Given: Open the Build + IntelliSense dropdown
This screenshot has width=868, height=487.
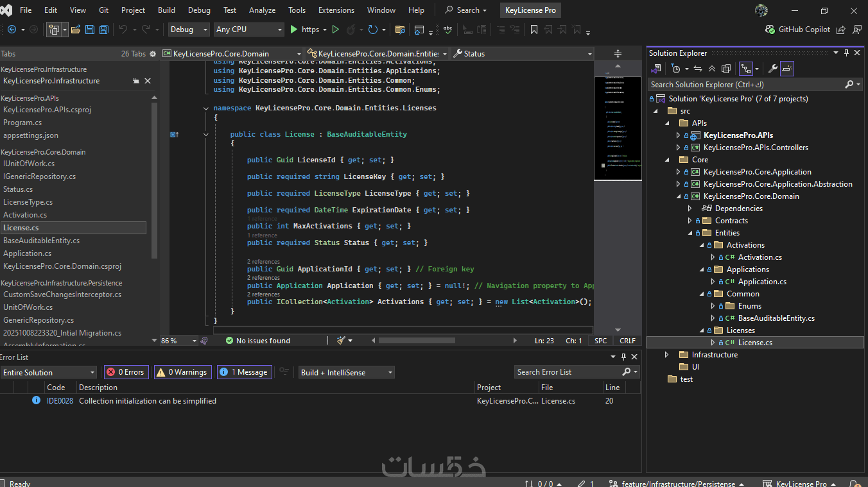Looking at the screenshot, I should (346, 372).
